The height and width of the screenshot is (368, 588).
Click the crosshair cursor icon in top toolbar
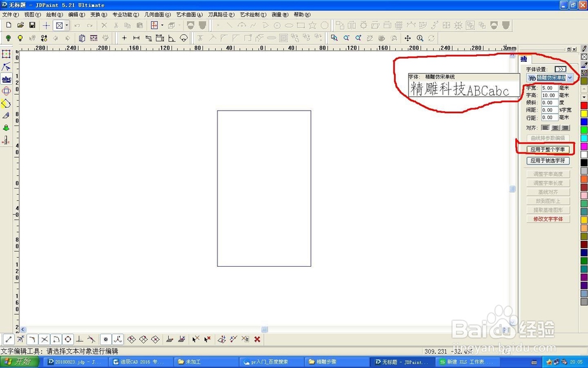click(46, 25)
